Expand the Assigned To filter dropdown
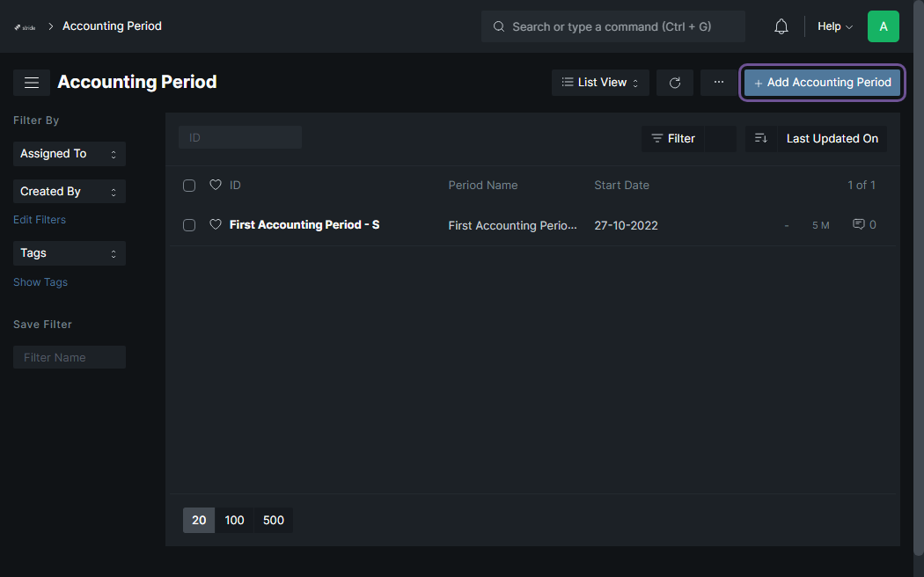The width and height of the screenshot is (924, 577). tap(70, 154)
